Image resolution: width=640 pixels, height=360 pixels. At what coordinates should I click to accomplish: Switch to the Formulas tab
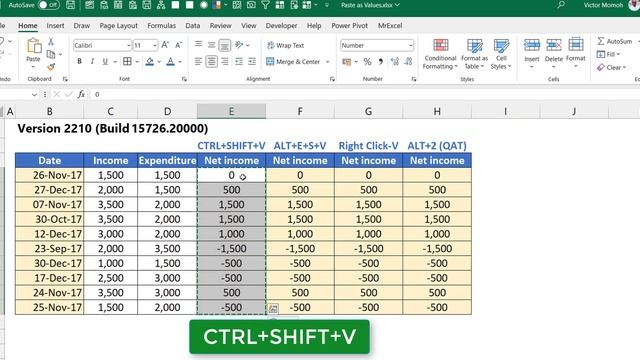click(x=162, y=25)
